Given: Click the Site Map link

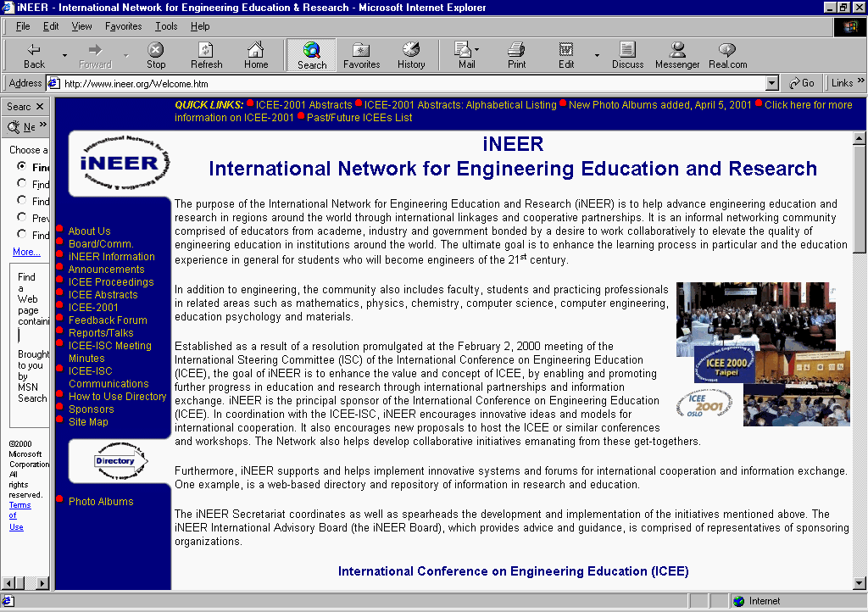Looking at the screenshot, I should pyautogui.click(x=88, y=422).
